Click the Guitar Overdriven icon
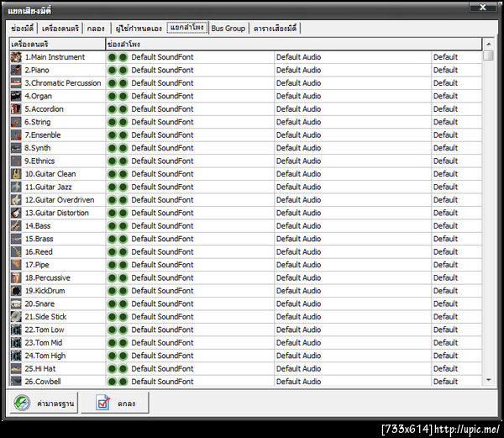This screenshot has height=438, width=504. point(16,200)
